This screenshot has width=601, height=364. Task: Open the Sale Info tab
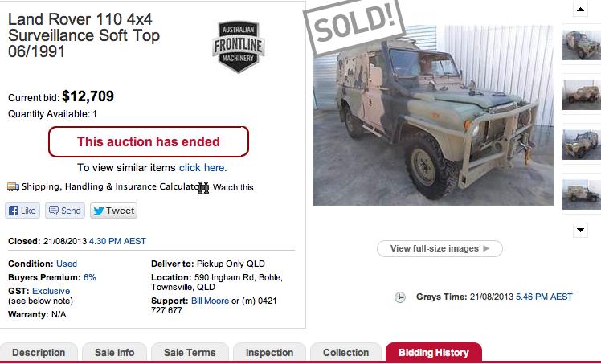[x=115, y=353]
